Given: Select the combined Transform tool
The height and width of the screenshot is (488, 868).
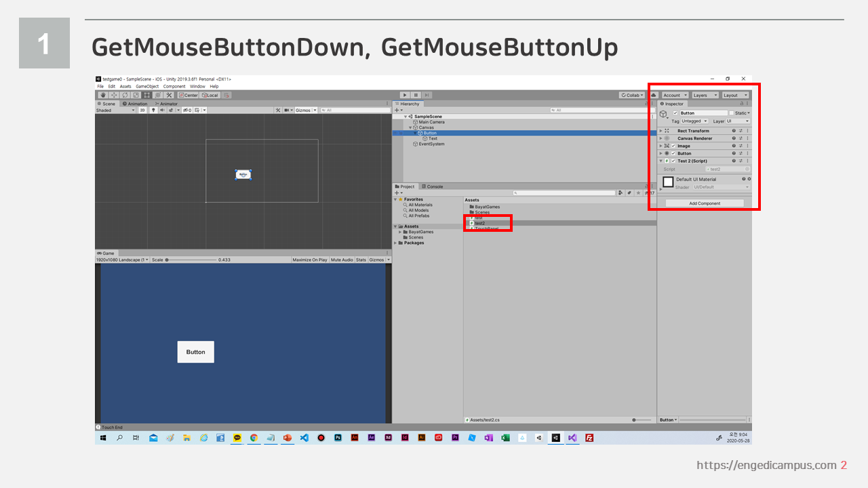Looking at the screenshot, I should click(157, 95).
